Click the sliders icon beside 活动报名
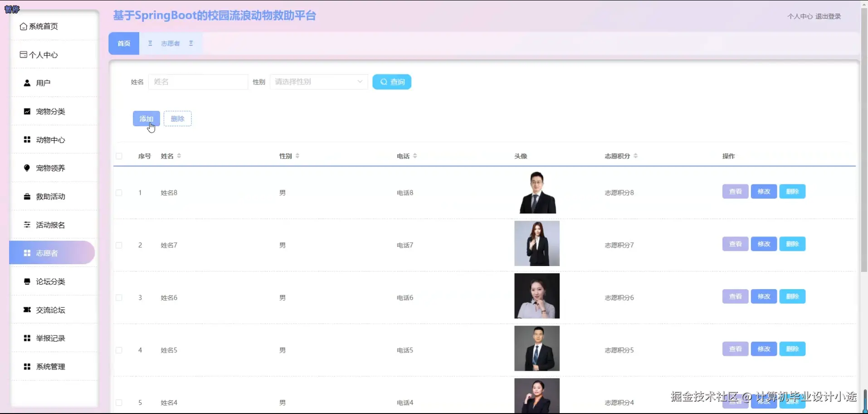Image resolution: width=868 pixels, height=414 pixels. pyautogui.click(x=27, y=225)
